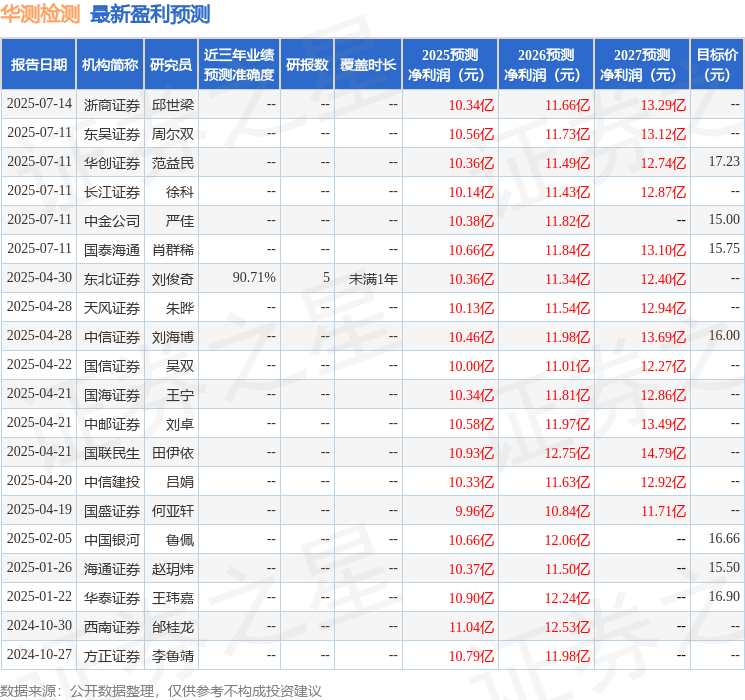Click the 国盛证券 institution cell
Screen dimensions: 745x700
point(112,511)
